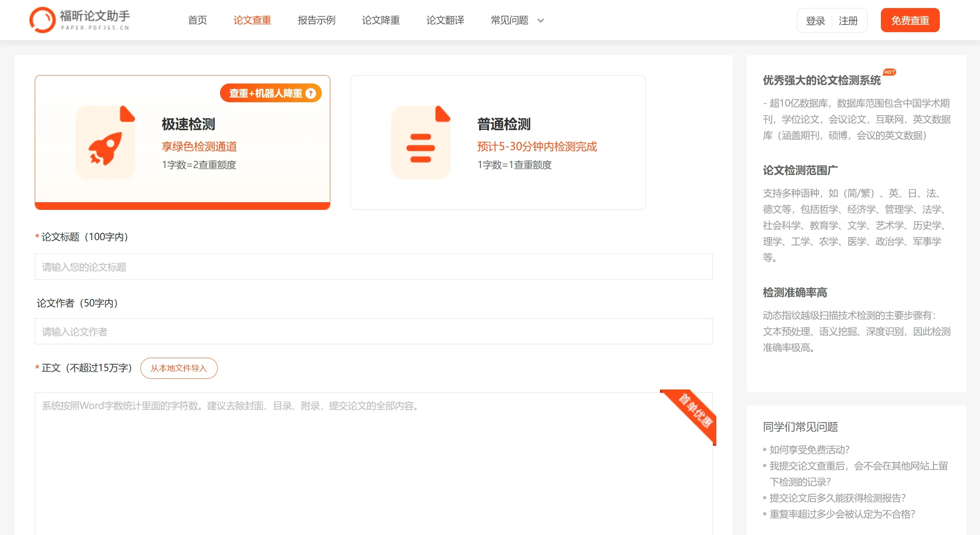The height and width of the screenshot is (535, 980).
Task: Click 从本地文件导入 to import a file
Action: pos(179,368)
